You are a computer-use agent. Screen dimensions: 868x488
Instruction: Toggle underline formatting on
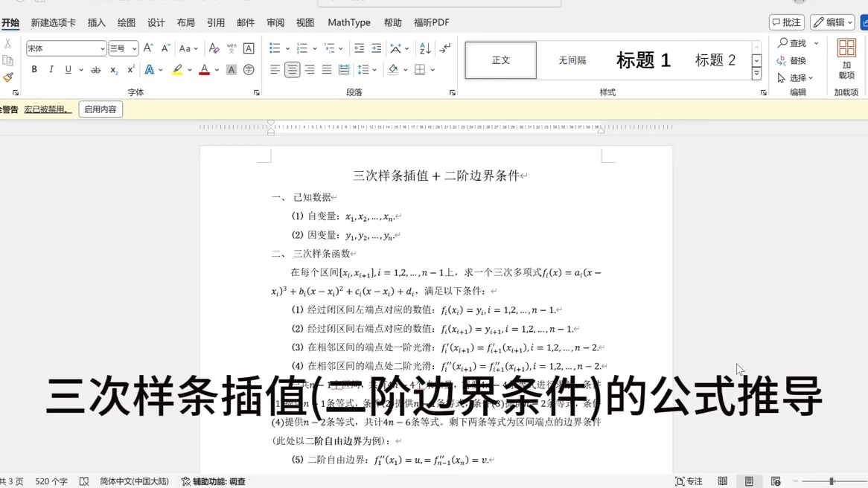67,69
